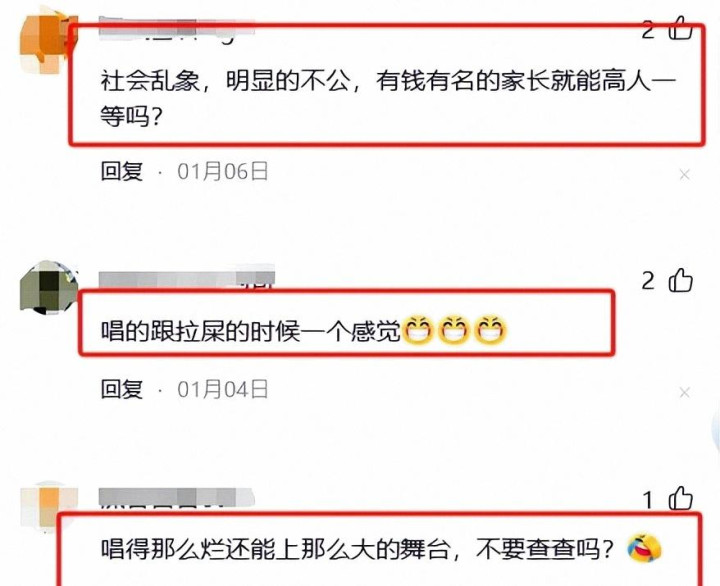
Task: Select the comment text 社会乱象，明显的不公
Action: click(x=225, y=81)
